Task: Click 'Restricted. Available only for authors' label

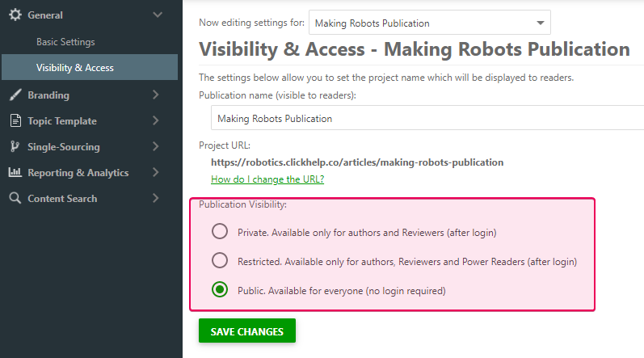Action: point(407,262)
